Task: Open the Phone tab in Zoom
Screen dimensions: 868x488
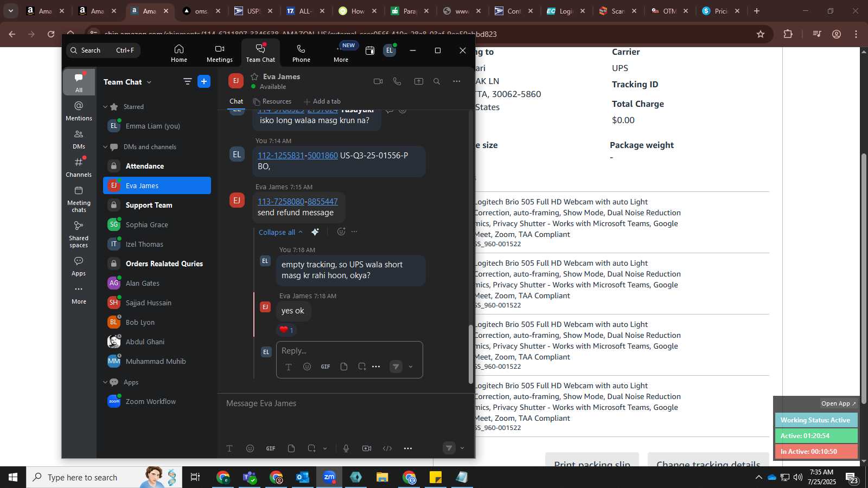Action: [301, 53]
